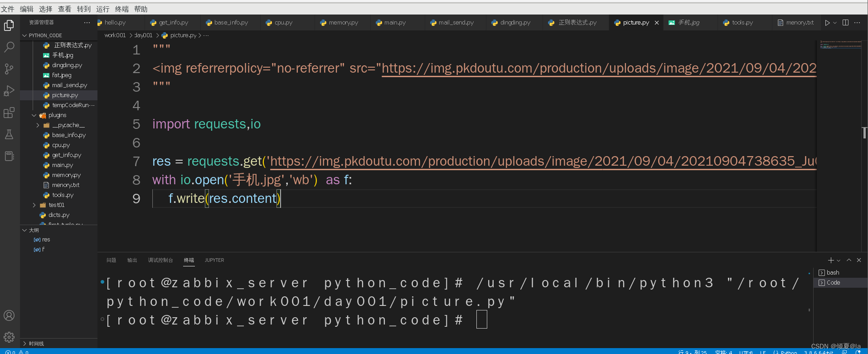Switch to the hello.py editor tab

click(x=120, y=23)
